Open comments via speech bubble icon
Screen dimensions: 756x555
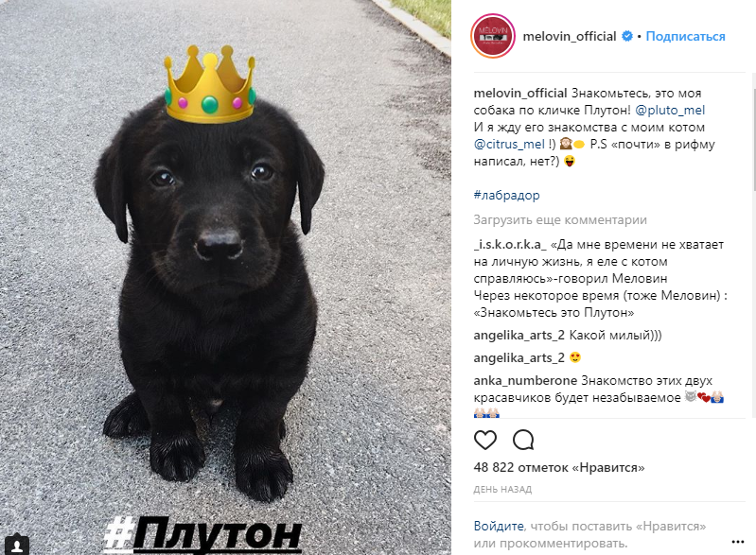pos(523,440)
